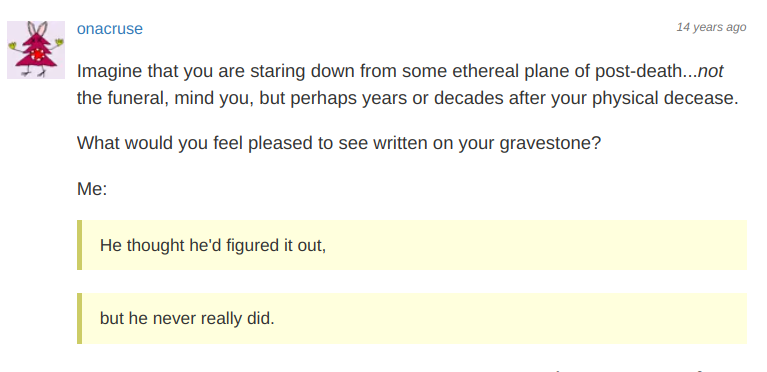The width and height of the screenshot is (767, 372).
Task: Click the 'Me:' line of the post
Action: pyautogui.click(x=92, y=189)
